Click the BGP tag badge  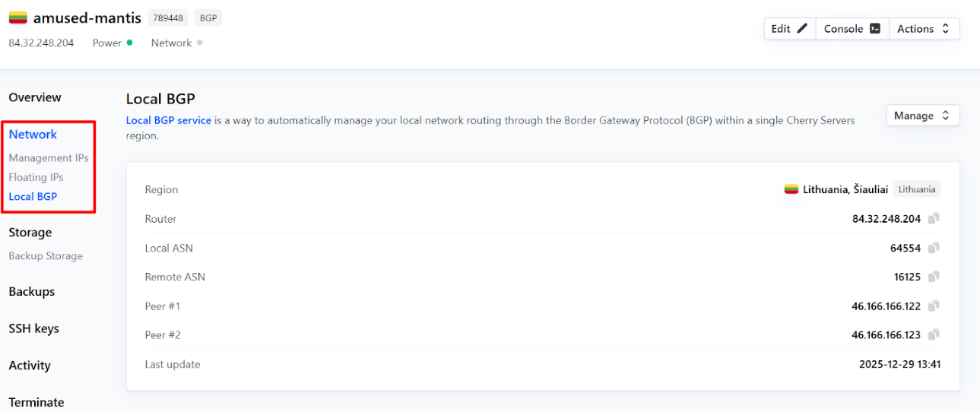(208, 18)
